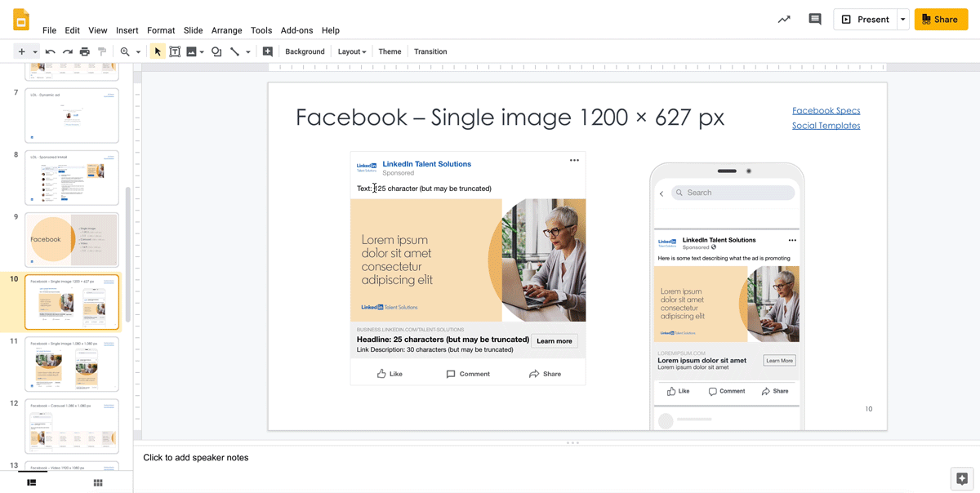The width and height of the screenshot is (980, 493).
Task: Click the Share button
Action: pos(941,18)
